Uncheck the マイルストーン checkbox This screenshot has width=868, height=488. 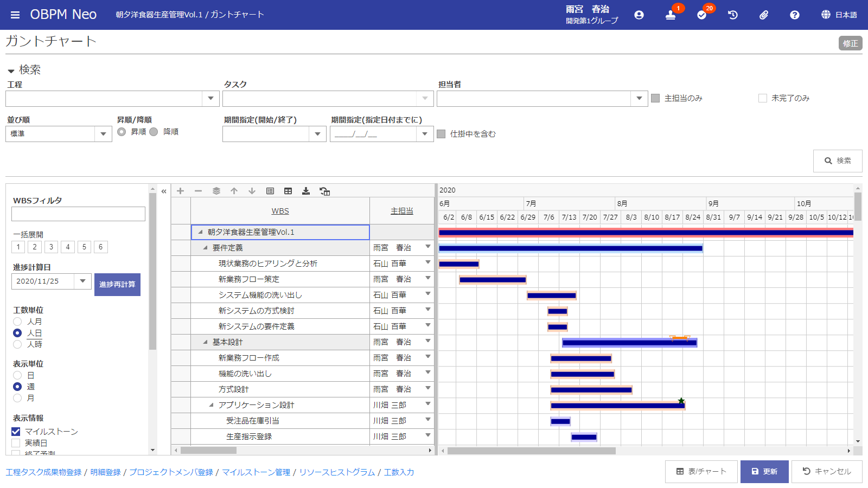(16, 432)
